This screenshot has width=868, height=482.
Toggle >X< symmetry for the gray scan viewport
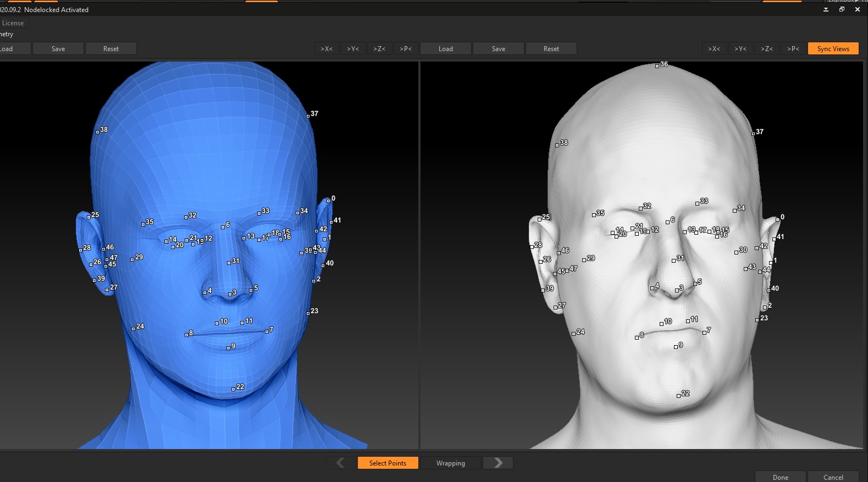714,49
